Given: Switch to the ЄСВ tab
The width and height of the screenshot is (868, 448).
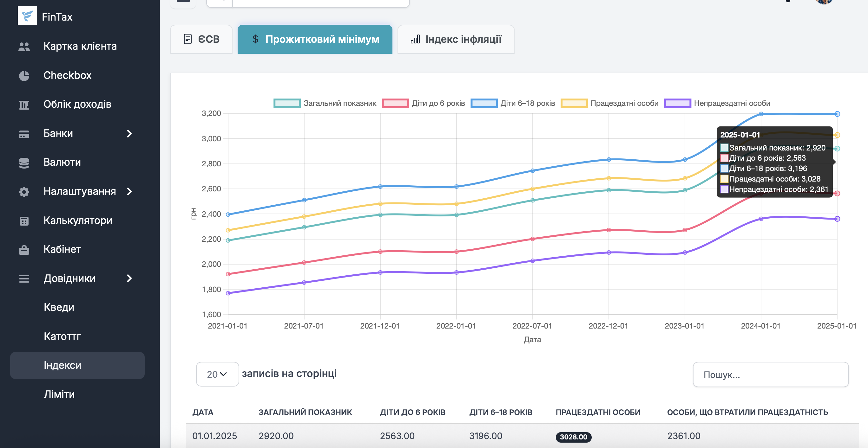Looking at the screenshot, I should pos(201,39).
